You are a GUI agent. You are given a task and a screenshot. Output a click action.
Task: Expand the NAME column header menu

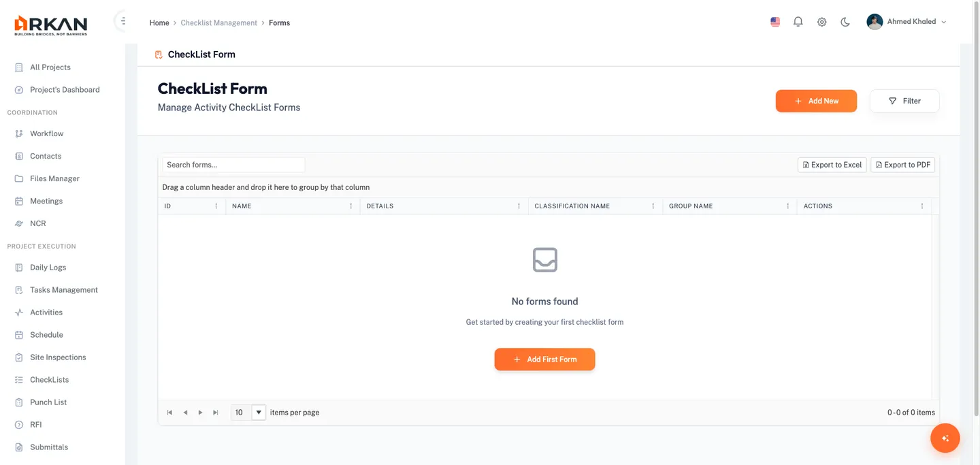click(351, 206)
